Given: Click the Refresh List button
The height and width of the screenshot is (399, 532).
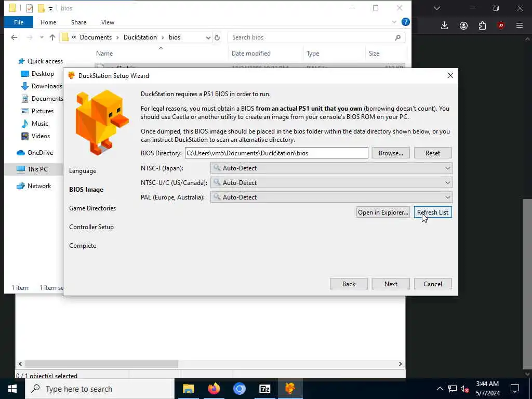Looking at the screenshot, I should point(433,212).
